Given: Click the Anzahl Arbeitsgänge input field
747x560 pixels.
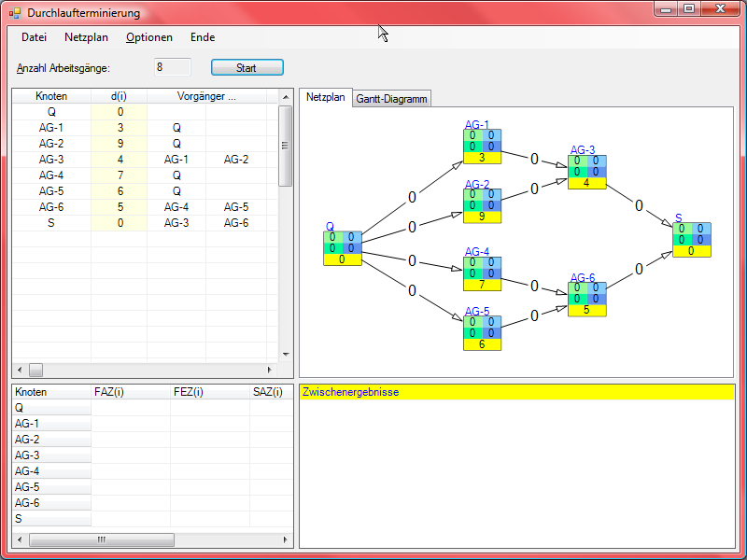Looking at the screenshot, I should (172, 67).
